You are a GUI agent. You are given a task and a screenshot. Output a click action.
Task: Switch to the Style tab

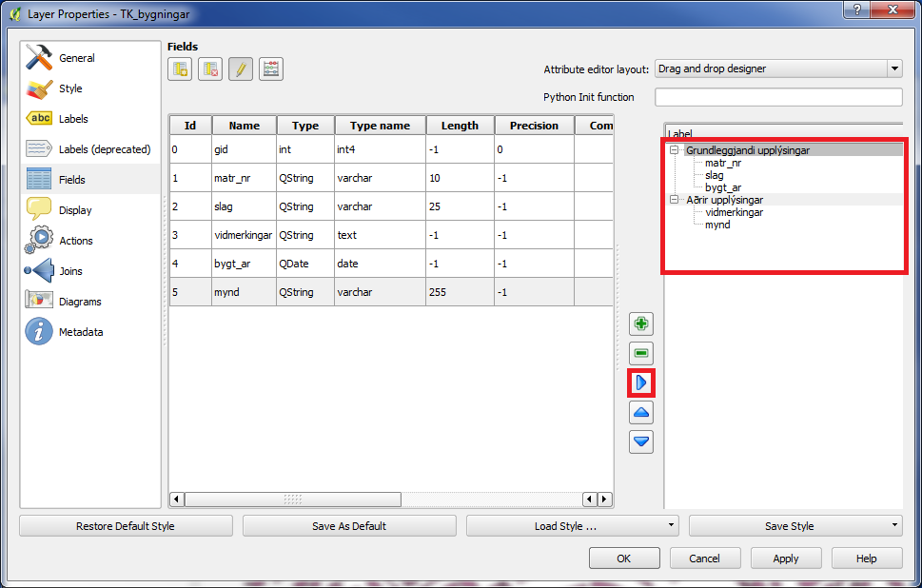pos(90,88)
